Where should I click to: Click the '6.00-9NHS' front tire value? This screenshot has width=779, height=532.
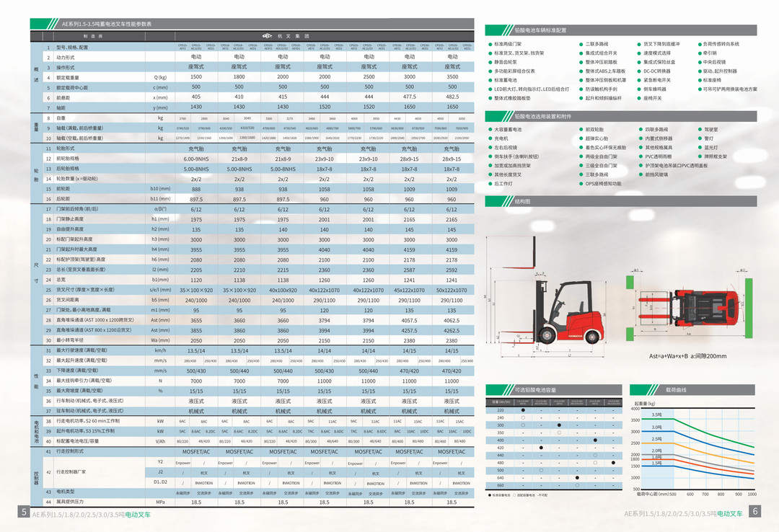pyautogui.click(x=196, y=159)
